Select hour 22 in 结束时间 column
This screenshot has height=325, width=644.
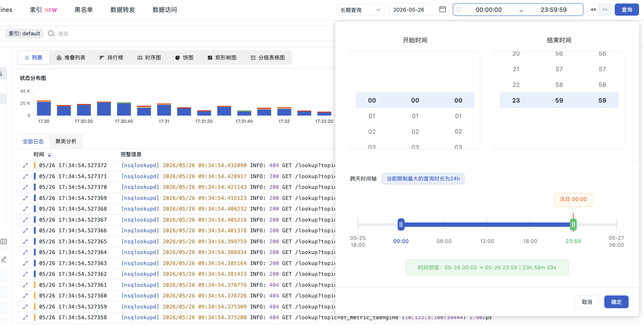tap(516, 85)
